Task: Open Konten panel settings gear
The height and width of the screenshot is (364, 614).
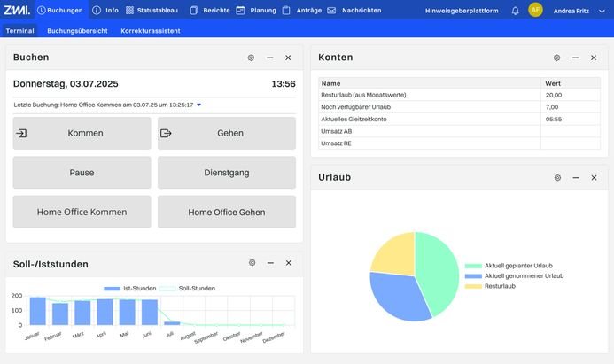Action: coord(556,58)
